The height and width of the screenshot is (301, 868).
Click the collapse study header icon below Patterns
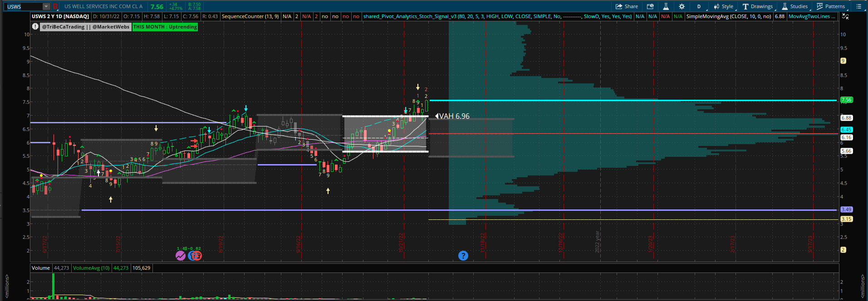tap(845, 16)
